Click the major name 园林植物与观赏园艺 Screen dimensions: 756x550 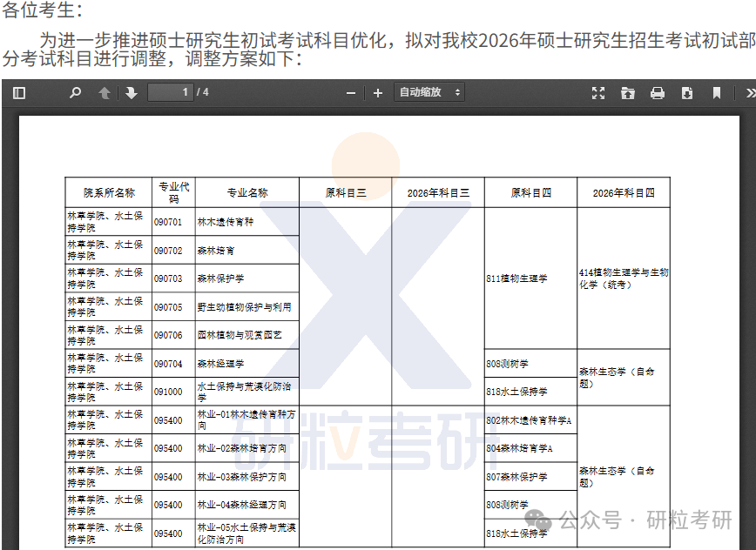(240, 335)
